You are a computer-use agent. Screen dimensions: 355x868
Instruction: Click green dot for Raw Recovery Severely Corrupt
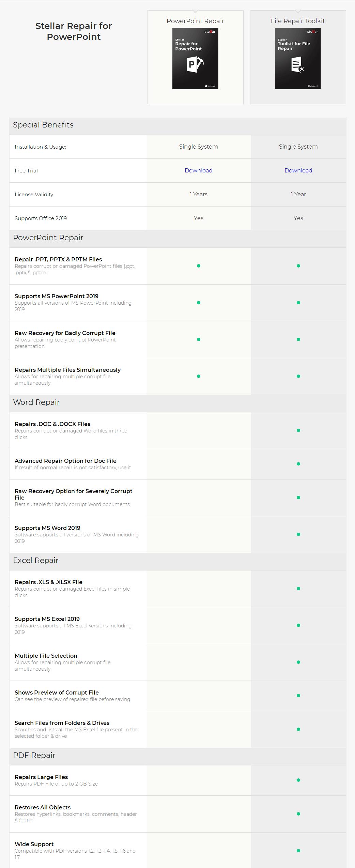click(x=298, y=498)
